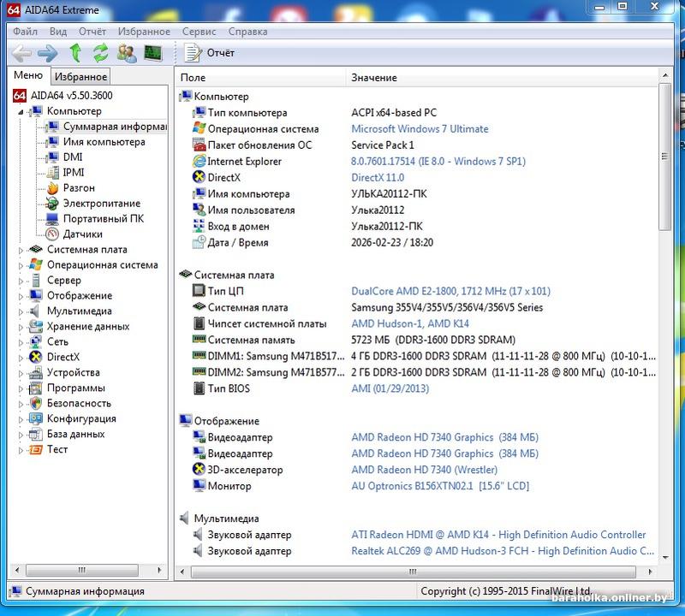Select the Разгон overclock flame item
The height and width of the screenshot is (616, 685).
point(79,187)
